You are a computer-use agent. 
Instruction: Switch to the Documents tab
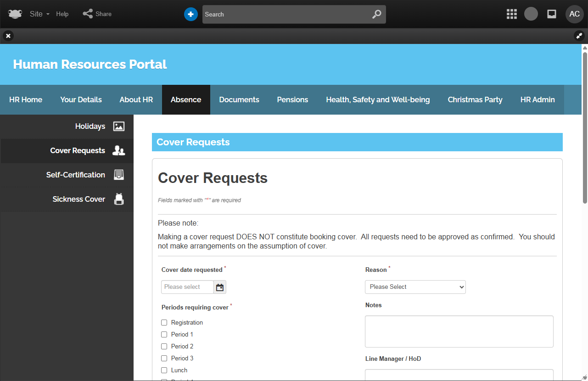(x=239, y=99)
